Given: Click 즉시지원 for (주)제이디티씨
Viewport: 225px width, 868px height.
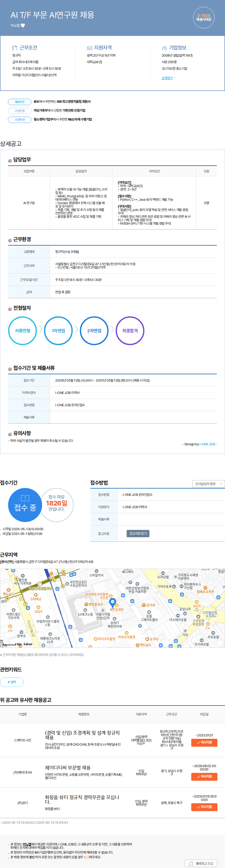Looking at the screenshot, I should [204, 776].
